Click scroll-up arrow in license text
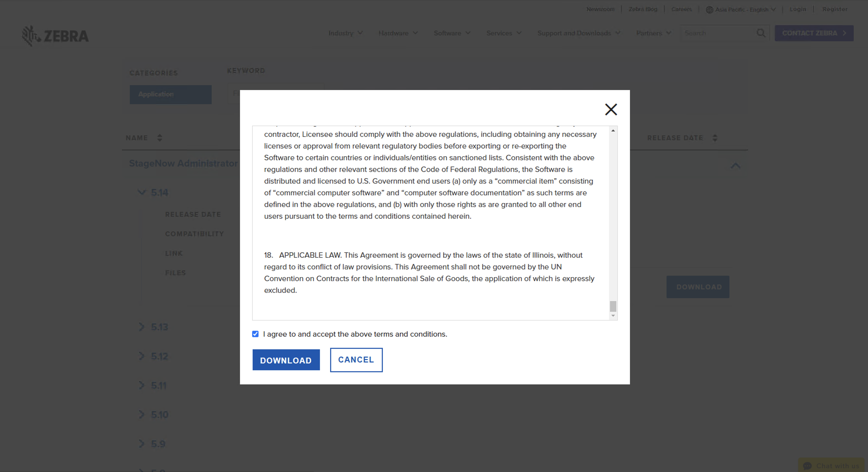The image size is (868, 472). click(613, 131)
